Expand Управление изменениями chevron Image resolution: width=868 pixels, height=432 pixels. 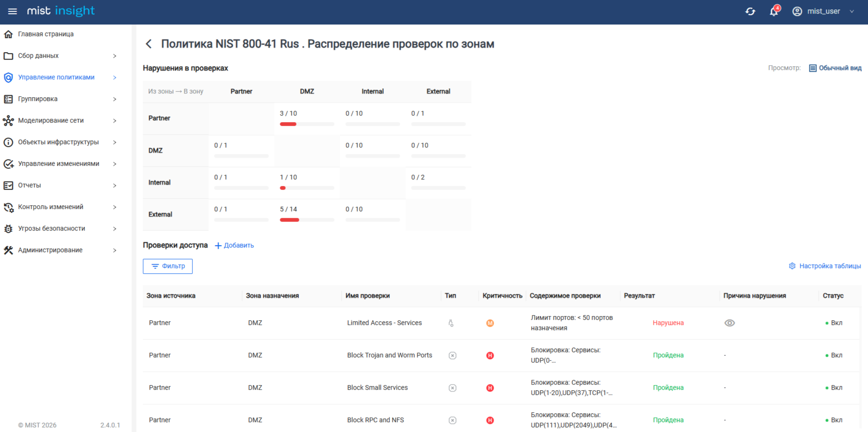click(114, 164)
